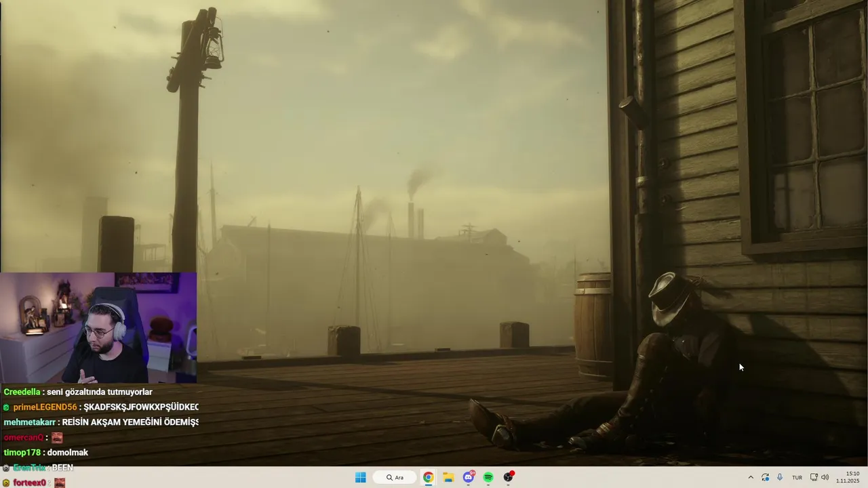Viewport: 868px width, 488px height.
Task: Click the chat message 'domolmak'
Action: tap(68, 452)
